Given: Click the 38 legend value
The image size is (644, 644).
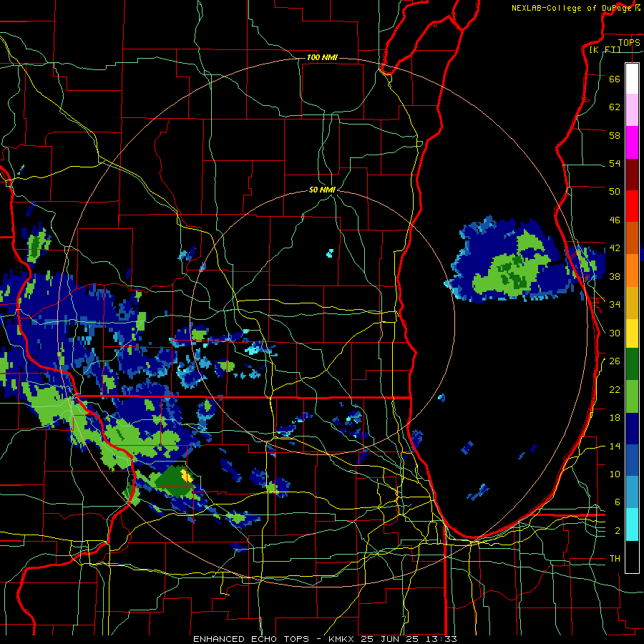Looking at the screenshot, I should coord(615,276).
